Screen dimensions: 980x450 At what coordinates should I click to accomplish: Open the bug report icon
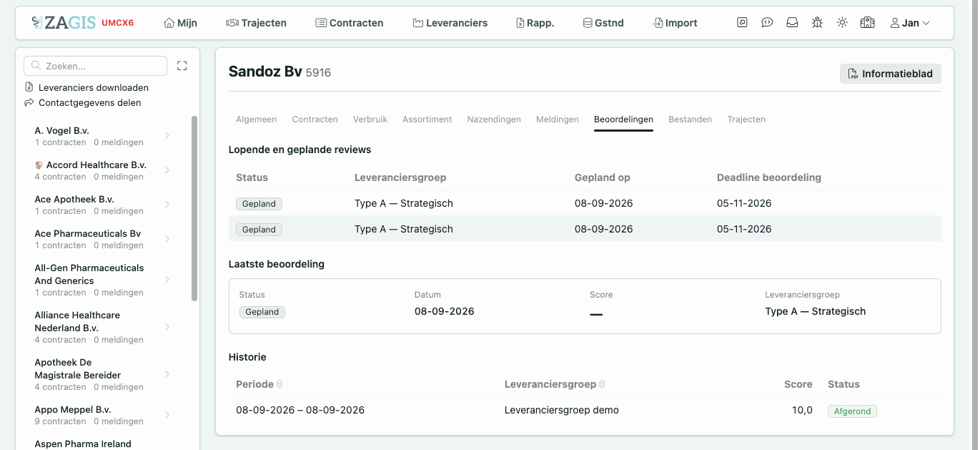click(817, 23)
